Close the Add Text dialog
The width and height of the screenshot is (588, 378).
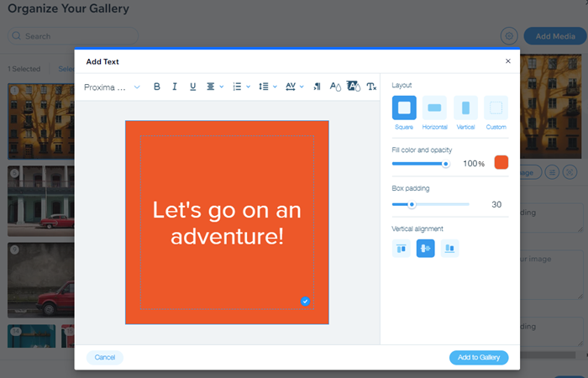click(x=508, y=61)
